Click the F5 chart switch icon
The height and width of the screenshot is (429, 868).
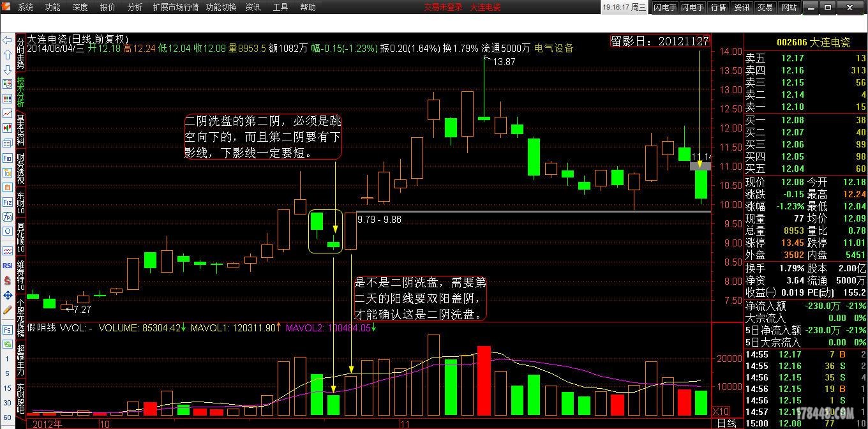point(7,330)
